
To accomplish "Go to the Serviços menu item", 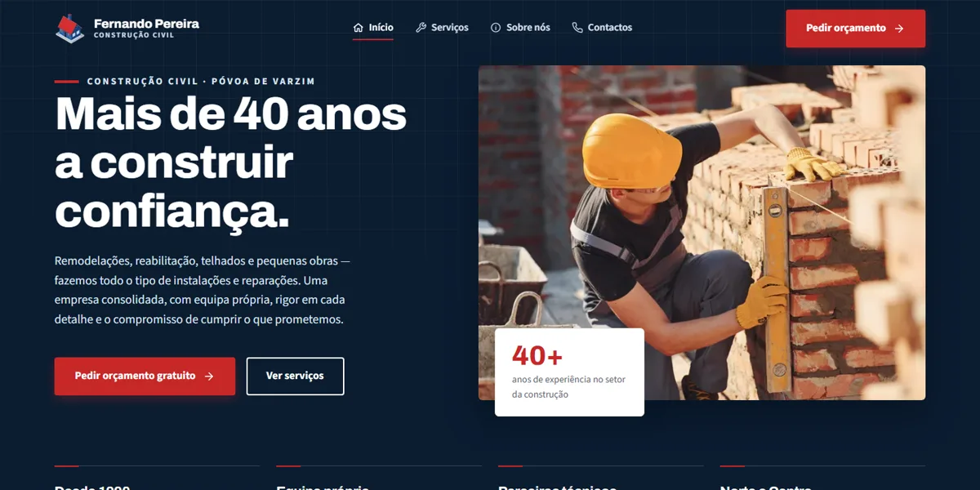I will (442, 28).
